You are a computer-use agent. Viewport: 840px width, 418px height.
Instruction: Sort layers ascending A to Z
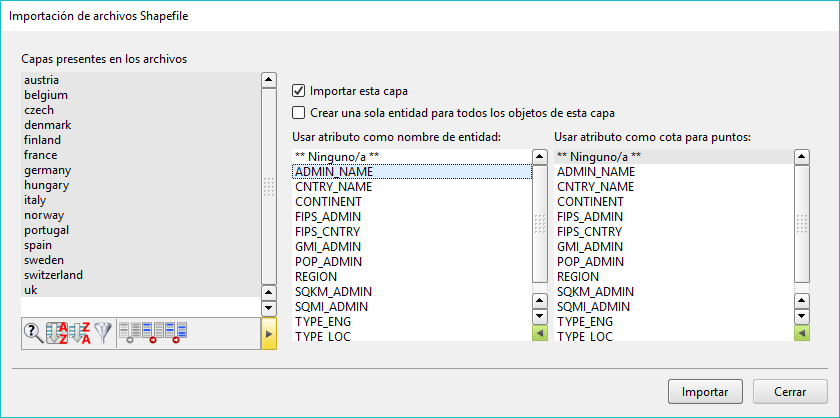click(57, 333)
